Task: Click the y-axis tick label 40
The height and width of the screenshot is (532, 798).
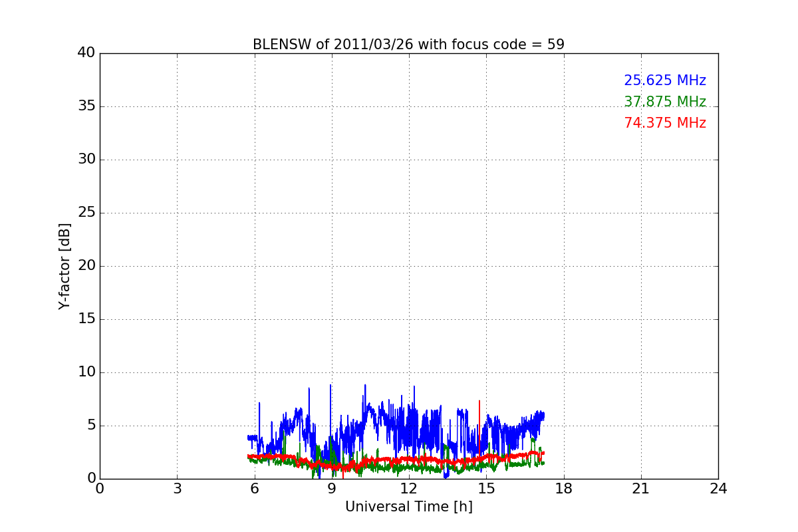Action: click(x=86, y=53)
